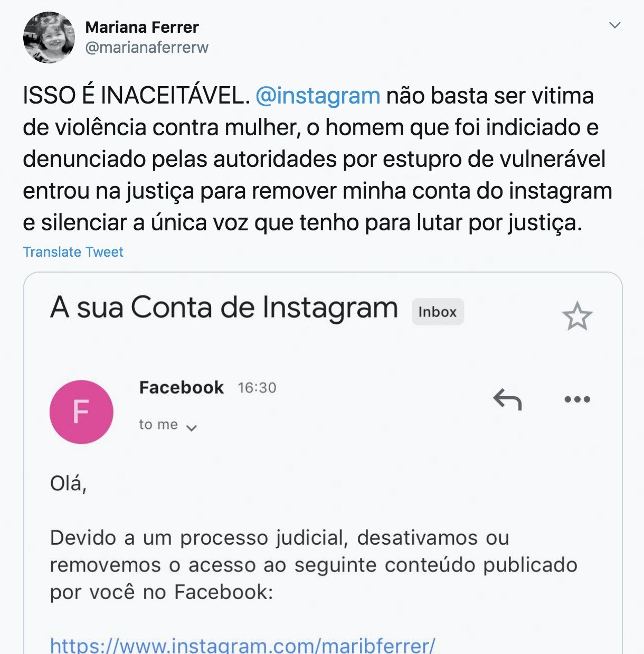Click the 16:30 email timestamp
This screenshot has height=654, width=644.
(257, 388)
